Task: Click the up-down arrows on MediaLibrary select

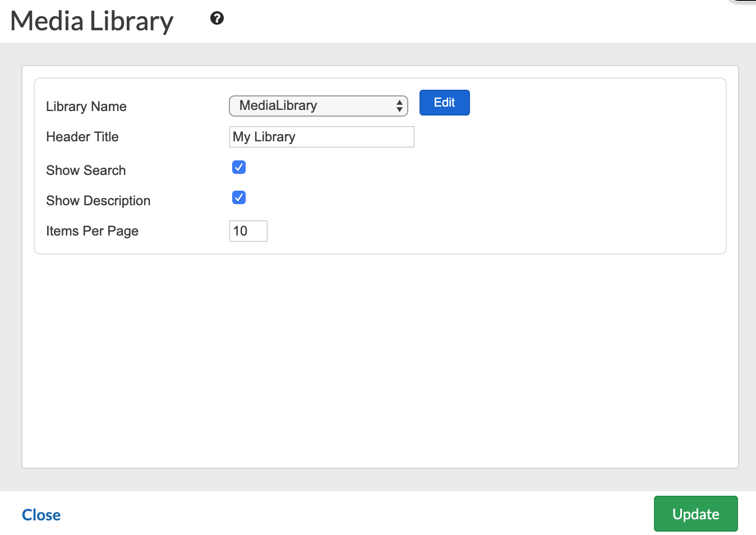Action: click(399, 105)
